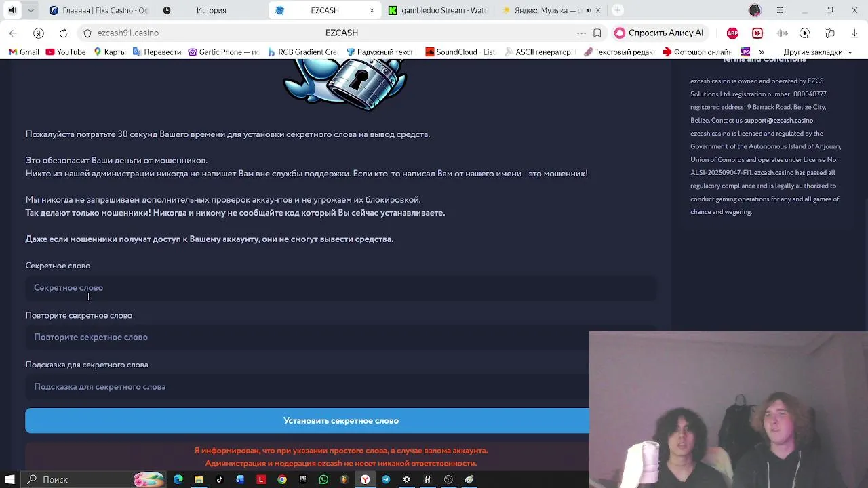Open Gmail bookmark
Viewport: 868px width, 488px height.
24,52
